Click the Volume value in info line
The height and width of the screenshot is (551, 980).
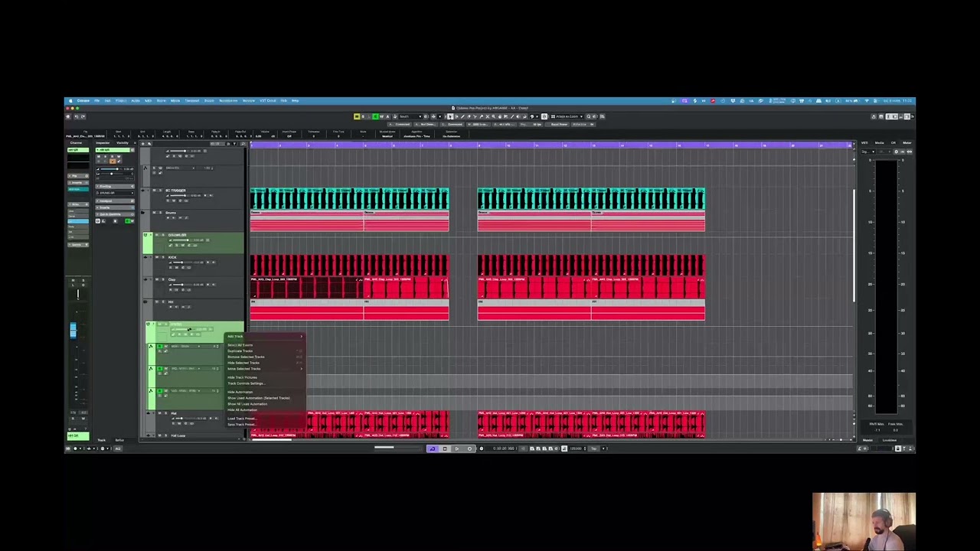[x=265, y=136]
